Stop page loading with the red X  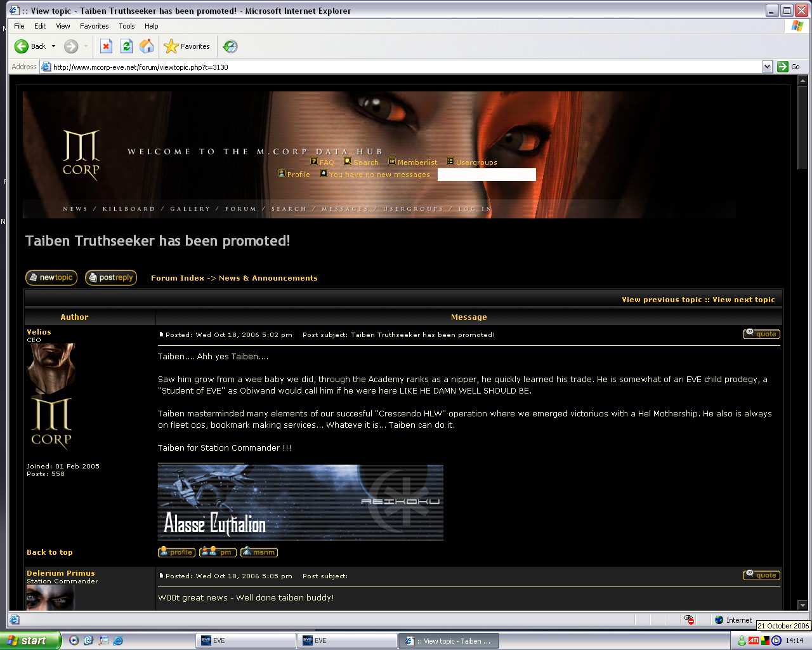click(x=106, y=46)
